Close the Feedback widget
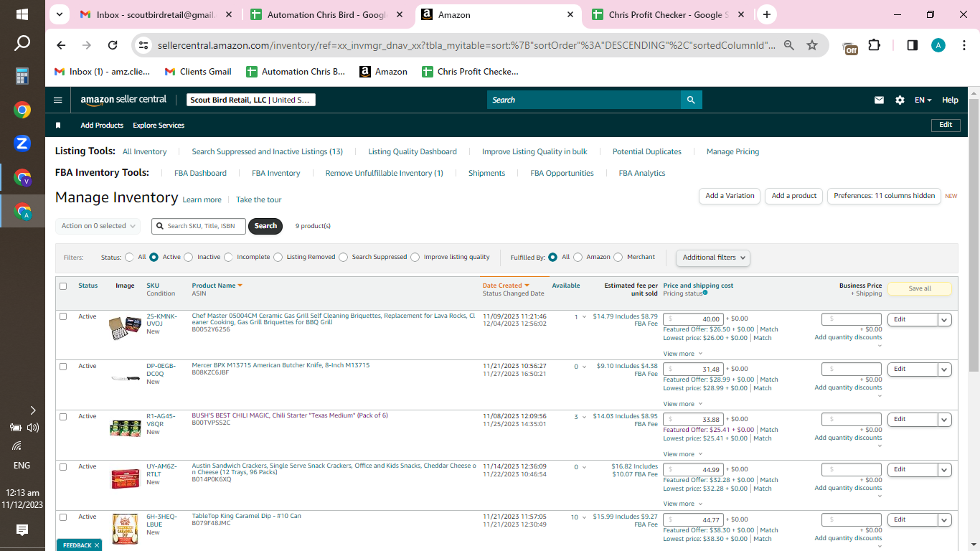 97,545
